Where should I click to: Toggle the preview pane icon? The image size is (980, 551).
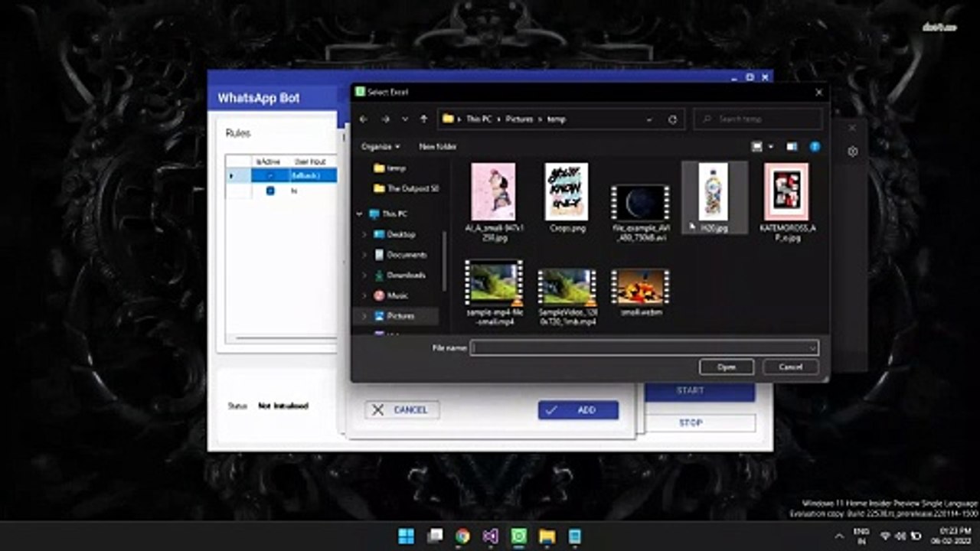point(792,146)
